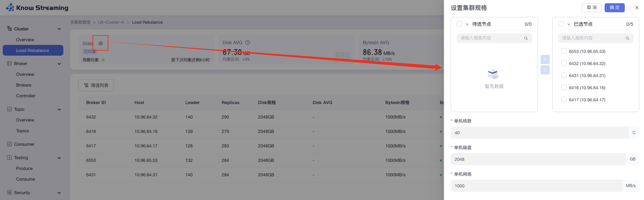Open the 已选节点 selection dropdown arrow
Viewport: 644px width, 200px height.
click(x=569, y=24)
